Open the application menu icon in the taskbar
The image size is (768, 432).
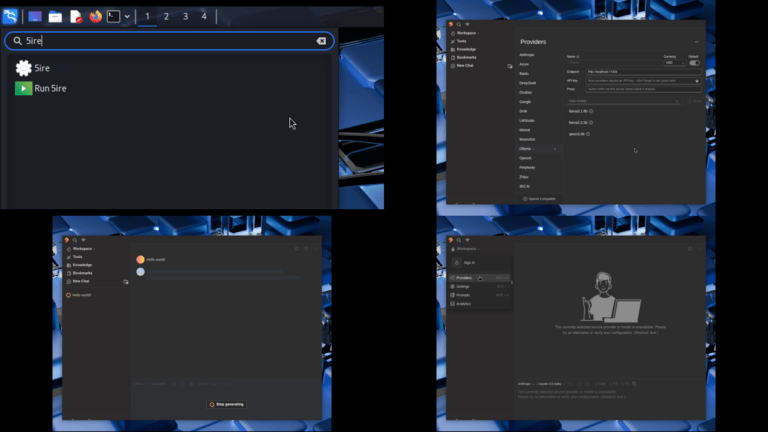(10, 16)
